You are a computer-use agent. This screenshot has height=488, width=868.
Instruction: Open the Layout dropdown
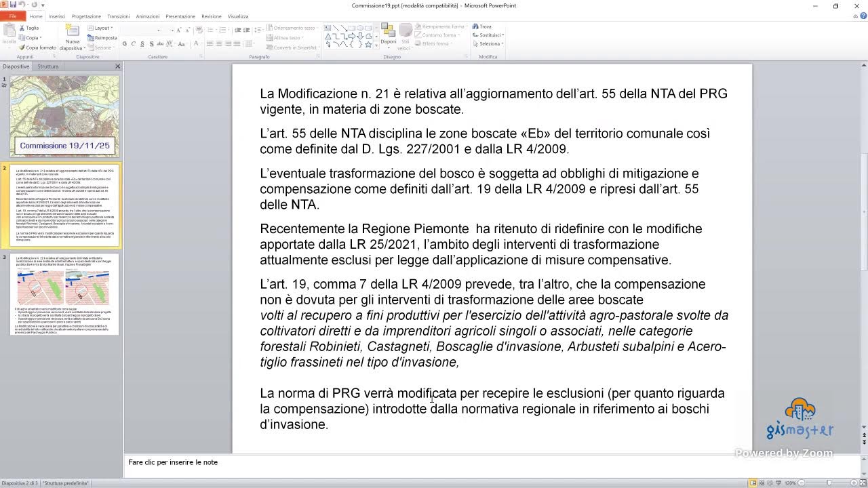click(x=100, y=28)
